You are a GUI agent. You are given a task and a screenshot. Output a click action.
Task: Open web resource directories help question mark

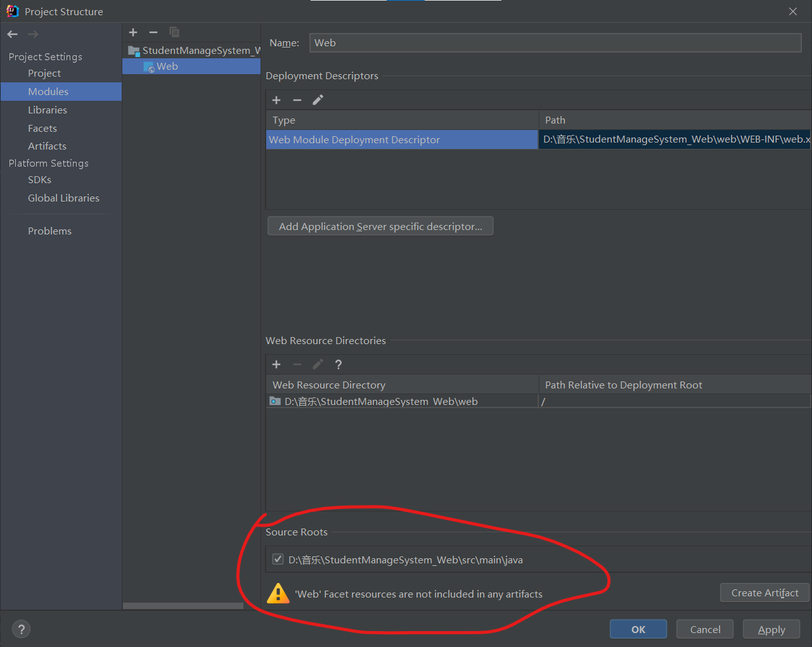(x=338, y=364)
